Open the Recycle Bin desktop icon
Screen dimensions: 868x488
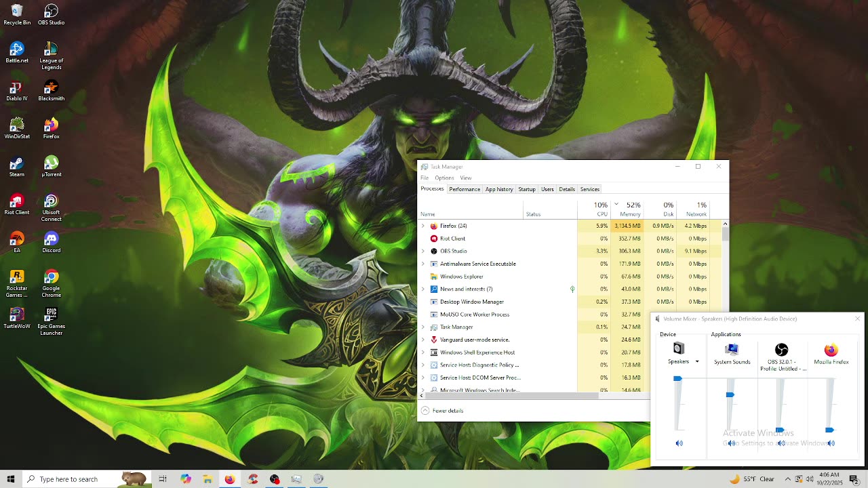pyautogui.click(x=17, y=15)
